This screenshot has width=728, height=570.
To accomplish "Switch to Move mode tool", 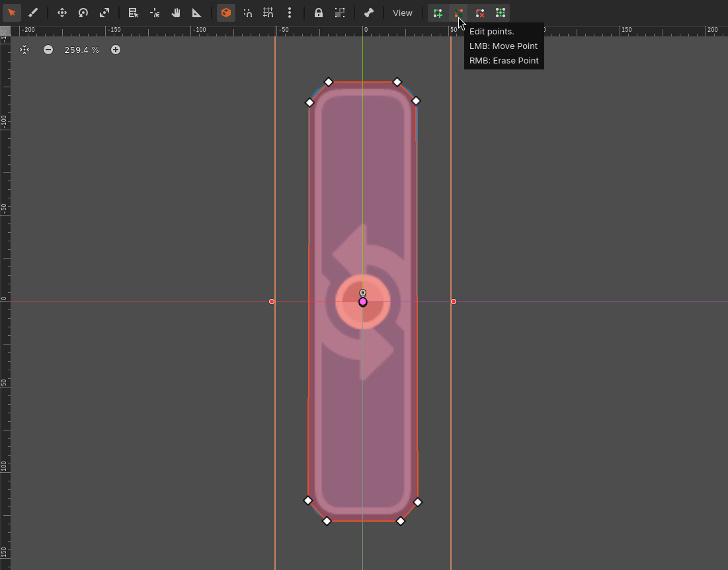I will pos(61,13).
